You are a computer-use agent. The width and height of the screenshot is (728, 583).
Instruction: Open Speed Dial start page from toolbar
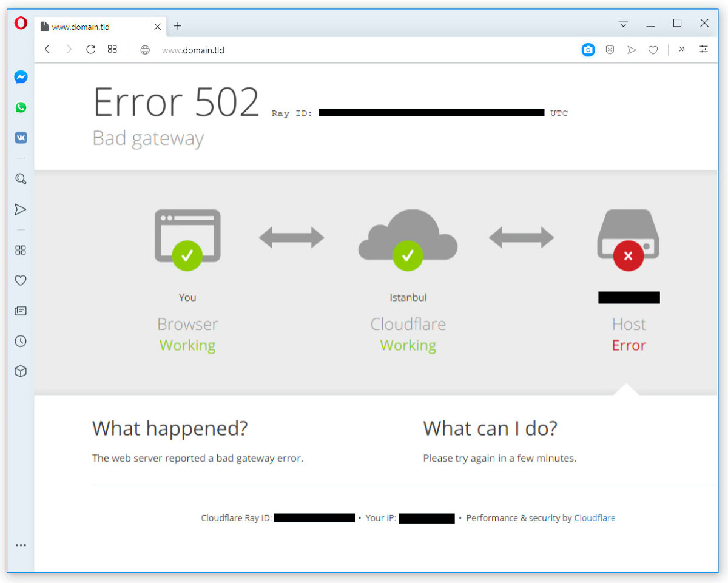(112, 50)
